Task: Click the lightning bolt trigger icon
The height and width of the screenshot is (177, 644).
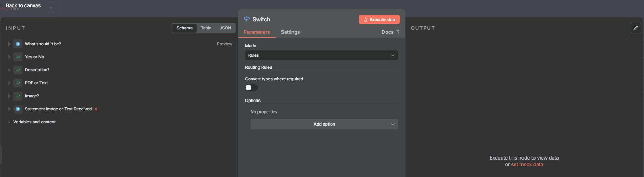Action: click(96, 109)
